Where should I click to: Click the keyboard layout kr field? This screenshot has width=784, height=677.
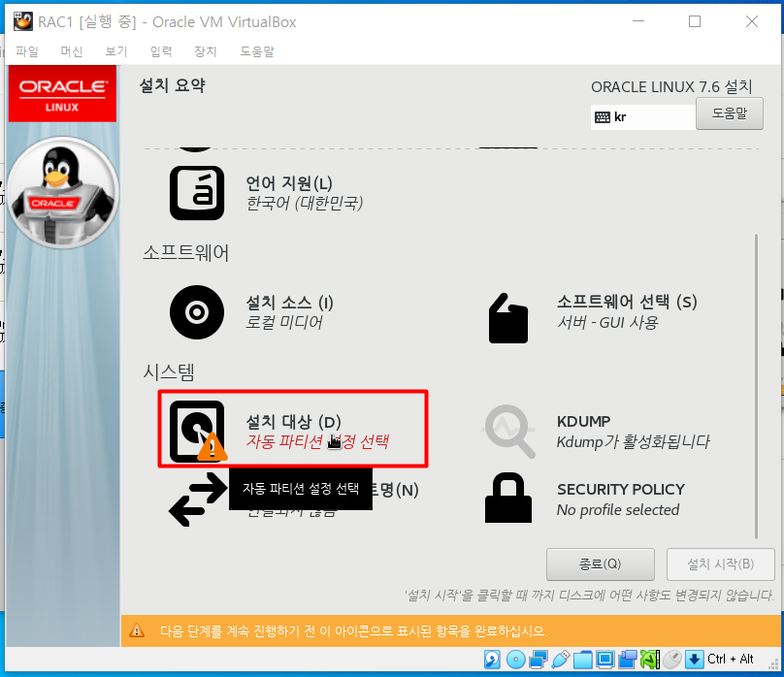[643, 117]
